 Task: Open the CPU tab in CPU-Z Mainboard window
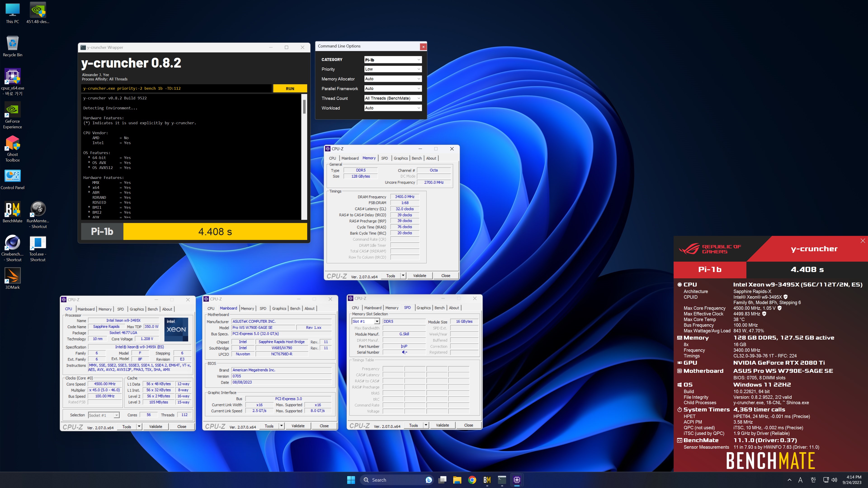(x=211, y=308)
